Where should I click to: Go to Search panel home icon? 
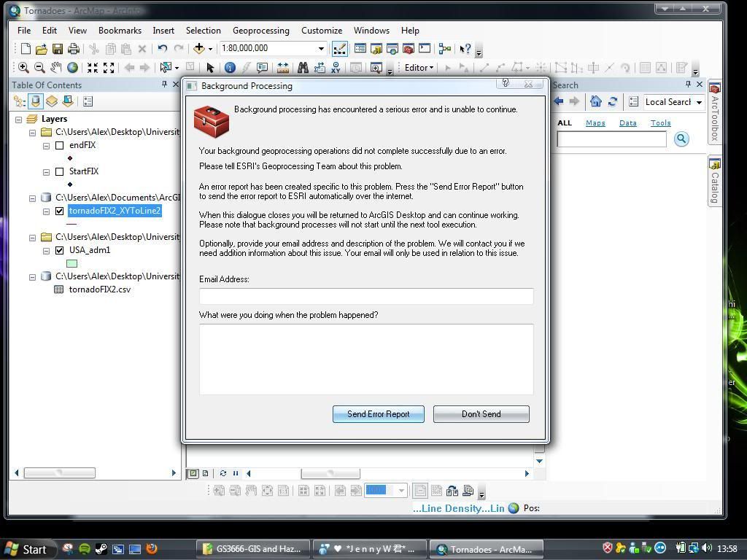point(595,101)
